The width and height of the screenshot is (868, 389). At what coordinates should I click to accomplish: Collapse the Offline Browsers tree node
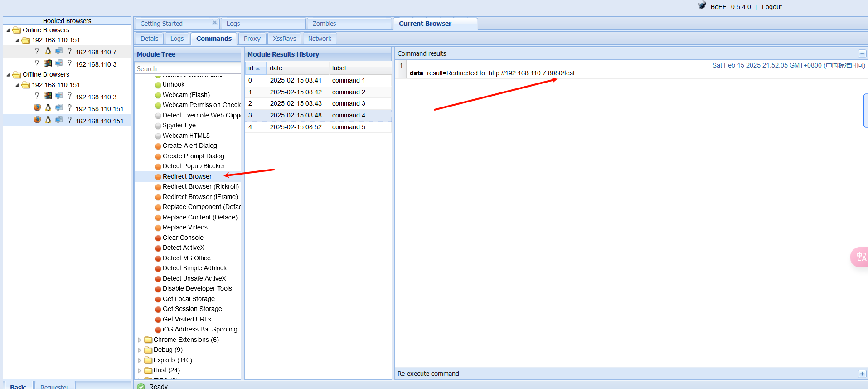(8, 74)
